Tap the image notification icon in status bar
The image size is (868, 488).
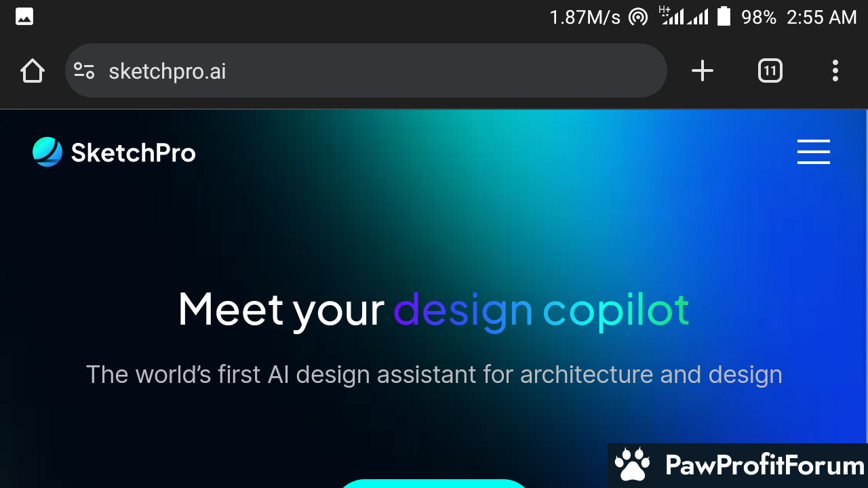24,17
